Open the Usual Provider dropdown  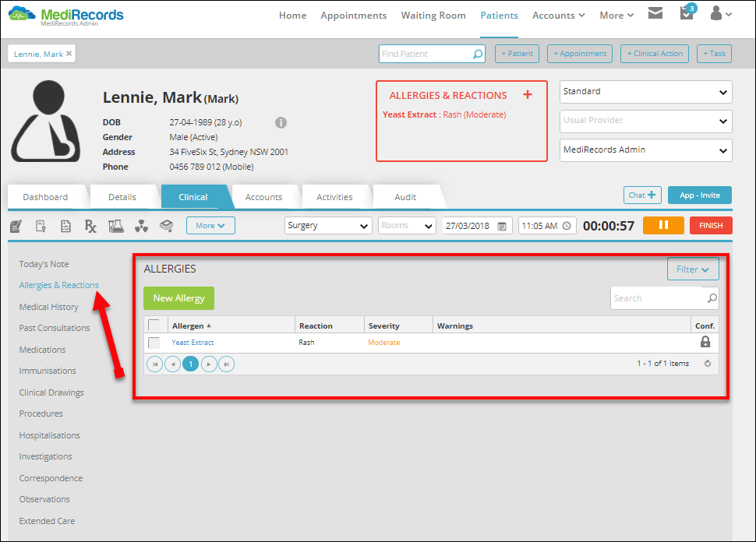(x=645, y=121)
